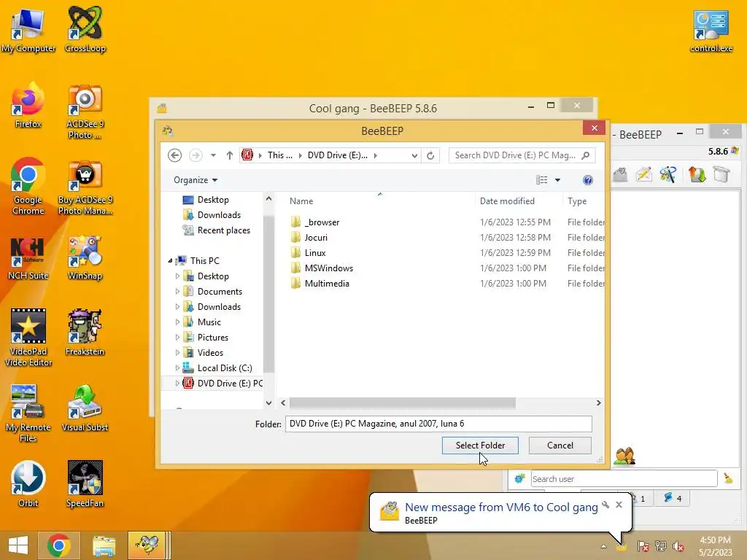This screenshot has height=560, width=747.
Task: Sort files by Type column
Action: 577,201
